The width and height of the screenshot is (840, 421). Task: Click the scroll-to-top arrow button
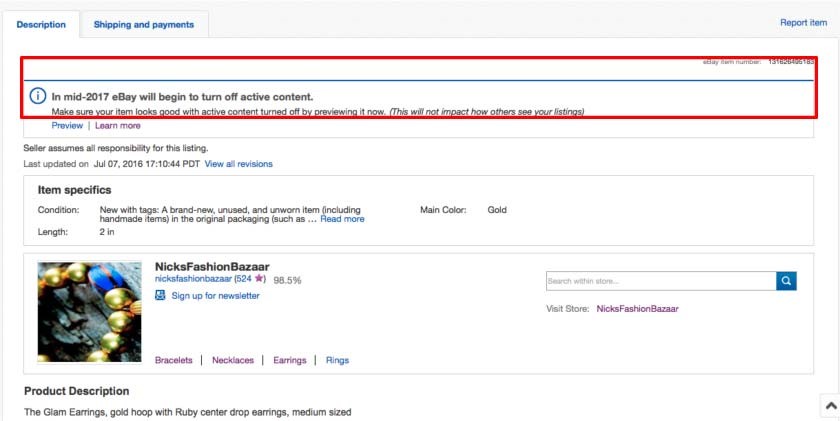click(x=830, y=405)
